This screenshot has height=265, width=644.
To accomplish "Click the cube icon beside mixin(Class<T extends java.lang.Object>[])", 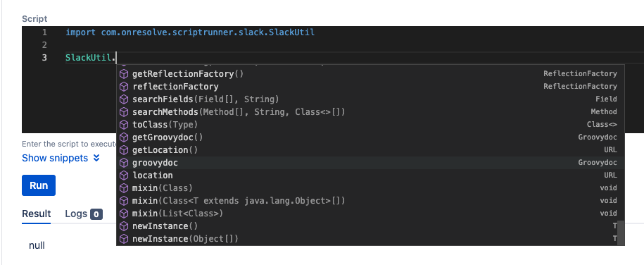I will (x=124, y=201).
